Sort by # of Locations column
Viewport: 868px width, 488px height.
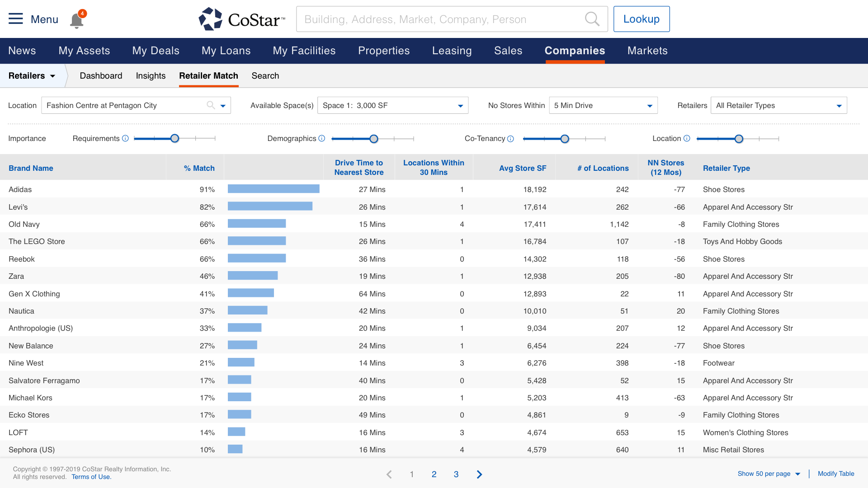pyautogui.click(x=603, y=168)
